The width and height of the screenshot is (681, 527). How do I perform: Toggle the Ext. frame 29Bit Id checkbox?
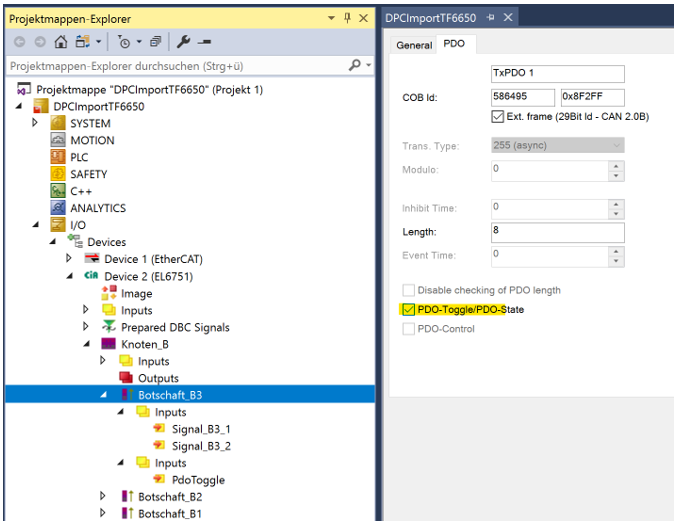[497, 116]
